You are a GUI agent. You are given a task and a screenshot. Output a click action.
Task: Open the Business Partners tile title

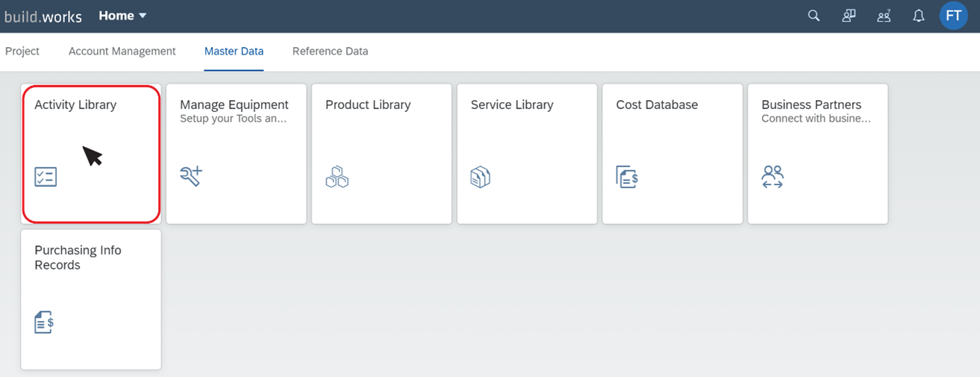coord(811,105)
